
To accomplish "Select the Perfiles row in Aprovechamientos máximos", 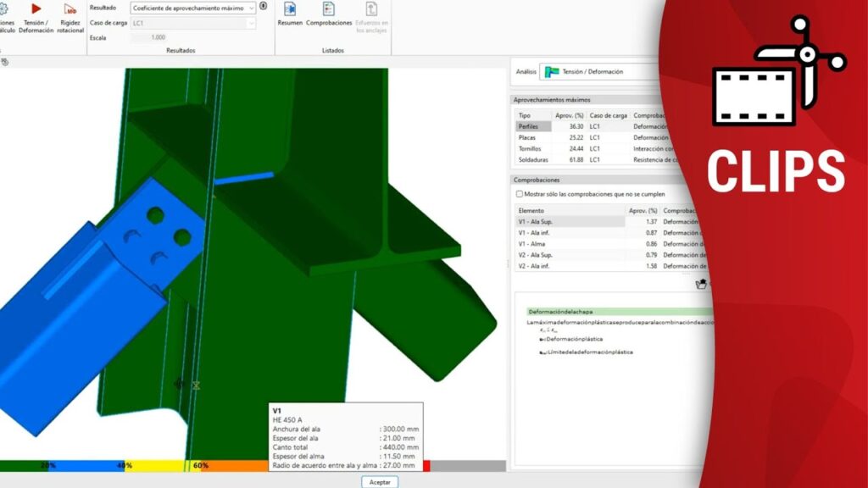I will coord(533,126).
